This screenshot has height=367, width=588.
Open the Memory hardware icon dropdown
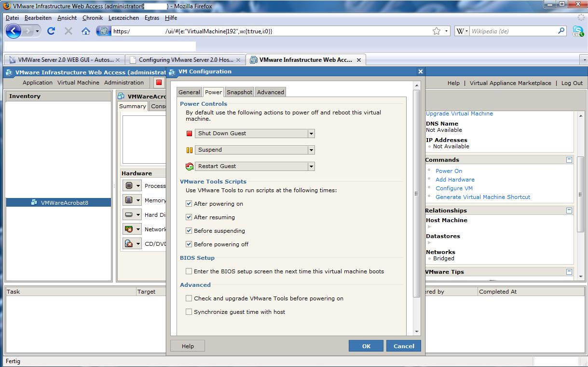click(132, 200)
